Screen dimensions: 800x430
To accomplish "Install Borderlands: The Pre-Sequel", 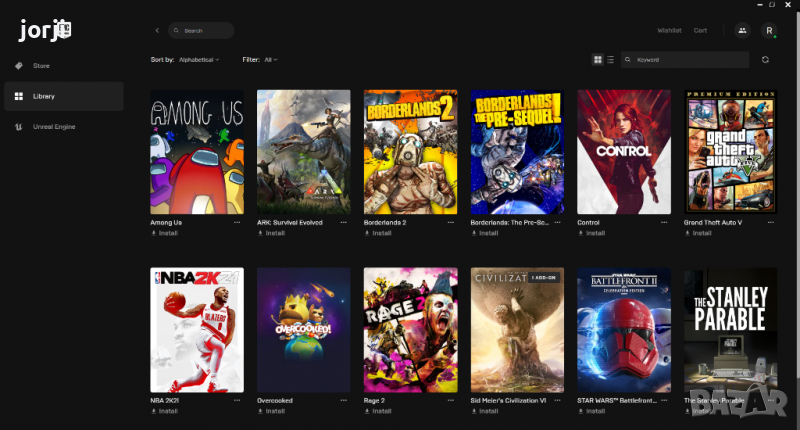I will 484,233.
